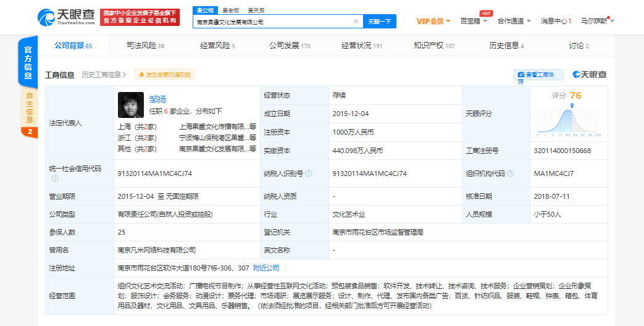Switch to 公司发展 tab
Viewport: 644px width, 326px height.
coord(290,46)
